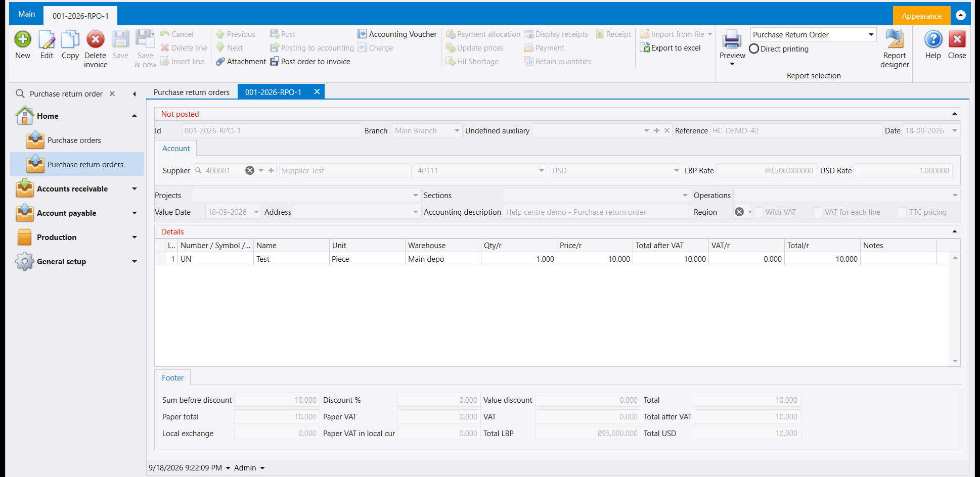
Task: Add a new supplier with plus icon
Action: click(x=271, y=170)
